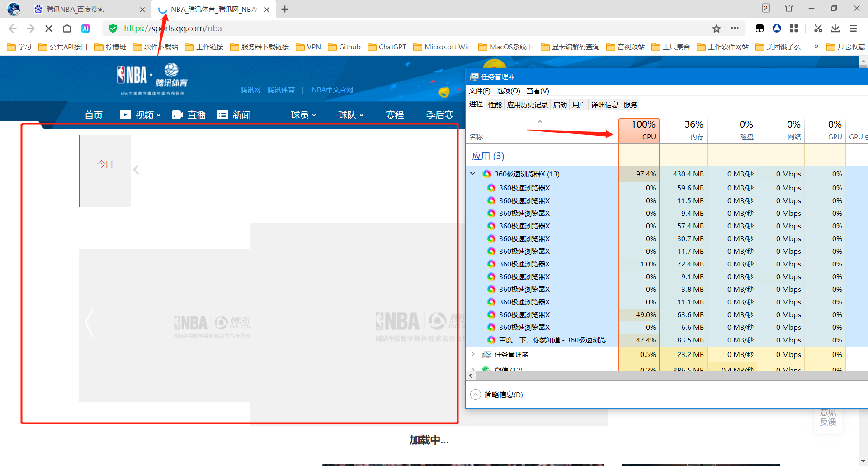Expand the 球员 dropdown
Screen dimensions: 868x466
coord(303,115)
